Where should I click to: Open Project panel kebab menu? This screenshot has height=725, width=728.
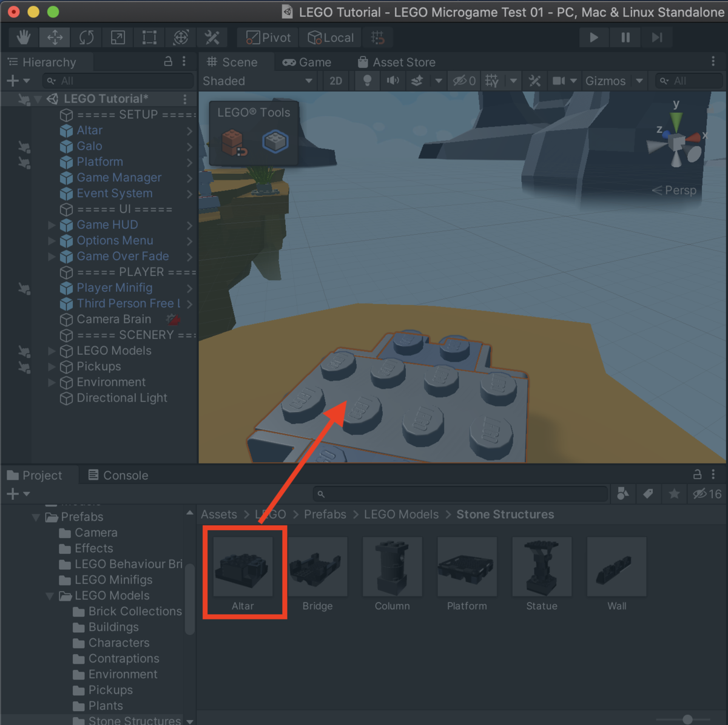(x=713, y=474)
